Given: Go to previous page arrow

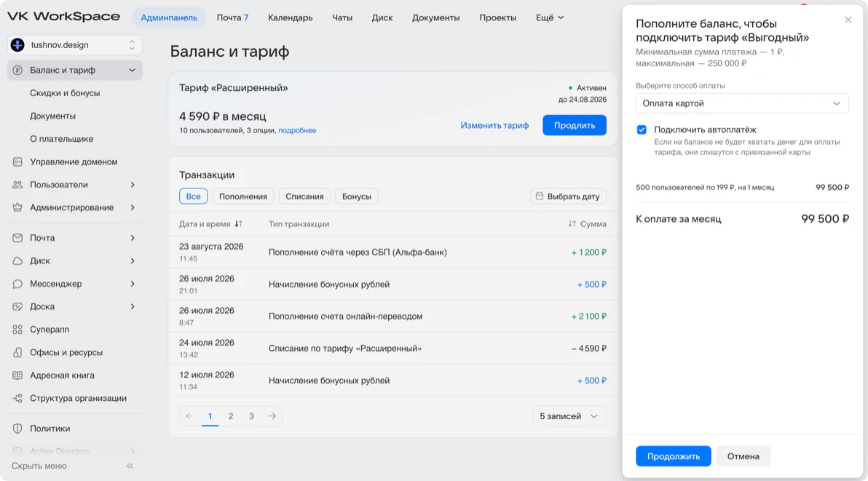Looking at the screenshot, I should [x=190, y=416].
